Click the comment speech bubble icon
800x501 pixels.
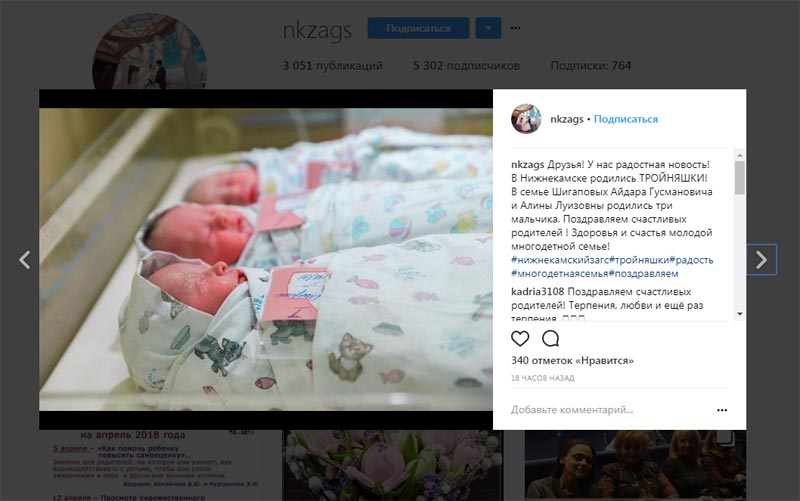point(551,338)
